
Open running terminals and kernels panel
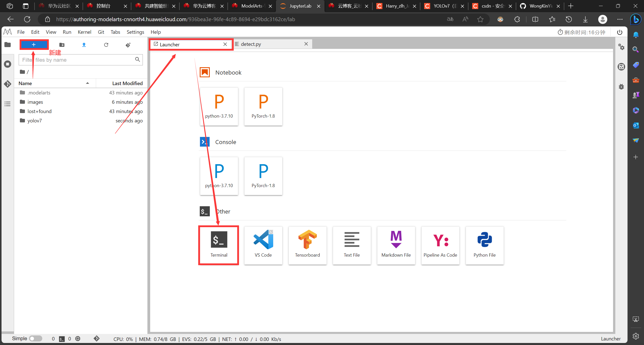coord(8,64)
